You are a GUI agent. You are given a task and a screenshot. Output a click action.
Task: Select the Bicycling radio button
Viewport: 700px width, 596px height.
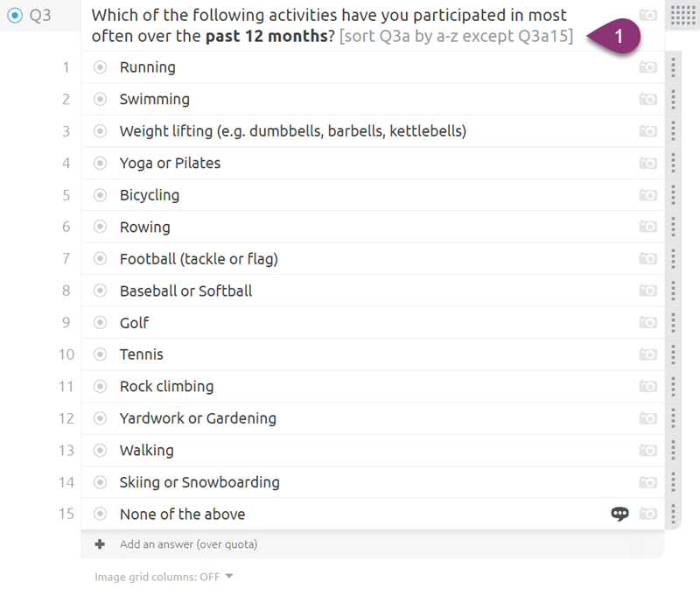pos(100,195)
